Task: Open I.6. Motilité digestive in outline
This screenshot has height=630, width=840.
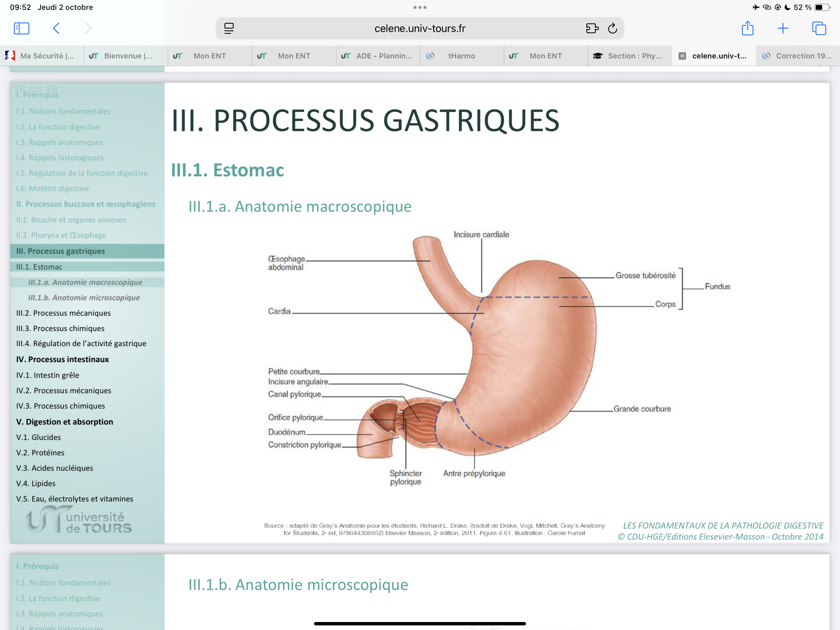Action: pyautogui.click(x=52, y=189)
